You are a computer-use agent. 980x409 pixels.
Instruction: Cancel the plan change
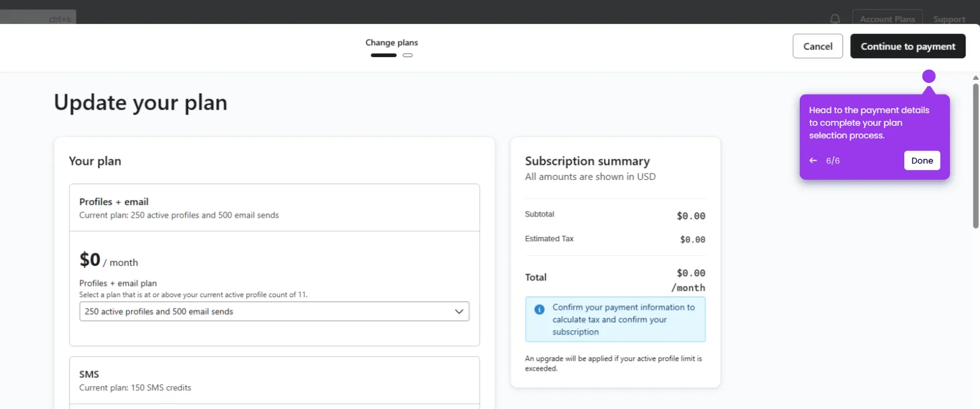pyautogui.click(x=818, y=46)
